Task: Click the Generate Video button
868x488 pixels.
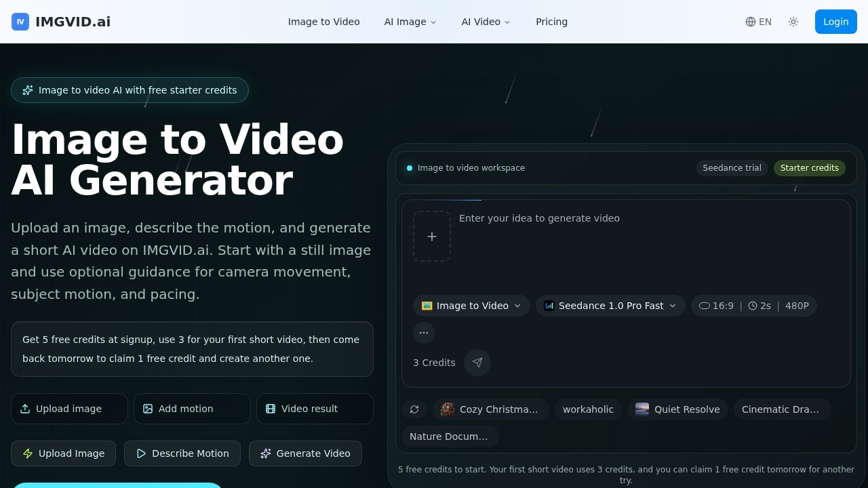Action: (x=305, y=453)
